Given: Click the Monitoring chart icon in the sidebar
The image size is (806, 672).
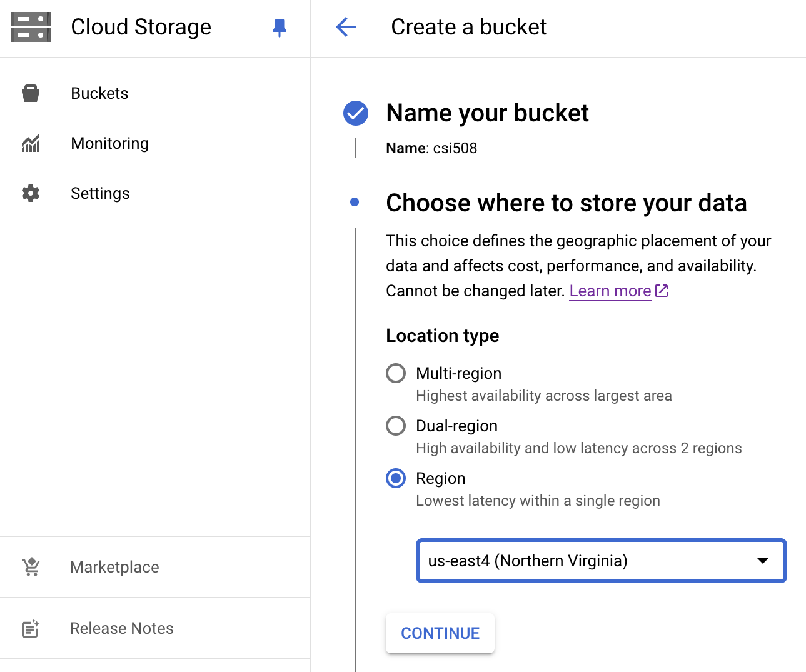Looking at the screenshot, I should [31, 143].
